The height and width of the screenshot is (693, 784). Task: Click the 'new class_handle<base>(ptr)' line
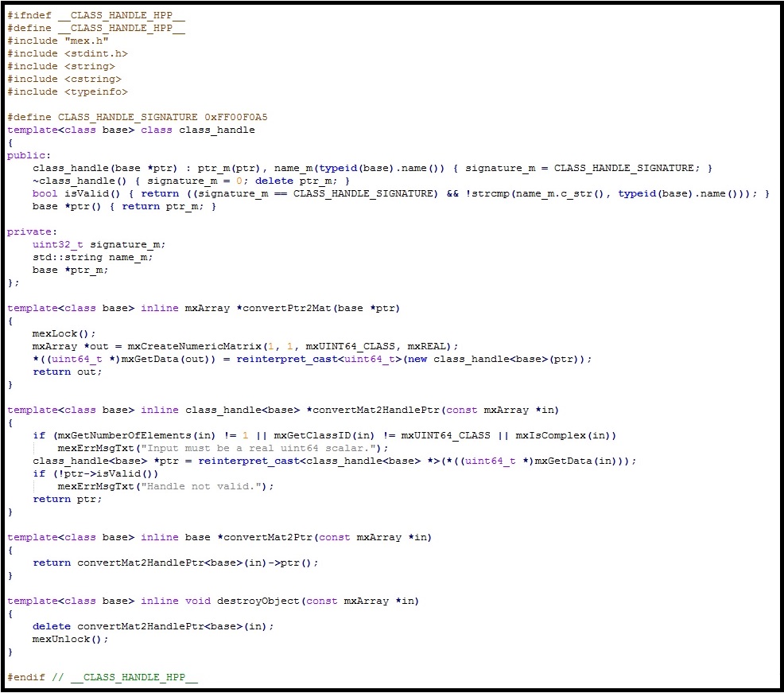coord(312,360)
